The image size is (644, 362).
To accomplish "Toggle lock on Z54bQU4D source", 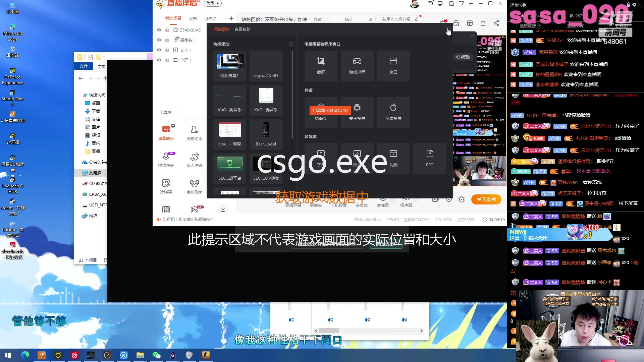I will point(167,30).
